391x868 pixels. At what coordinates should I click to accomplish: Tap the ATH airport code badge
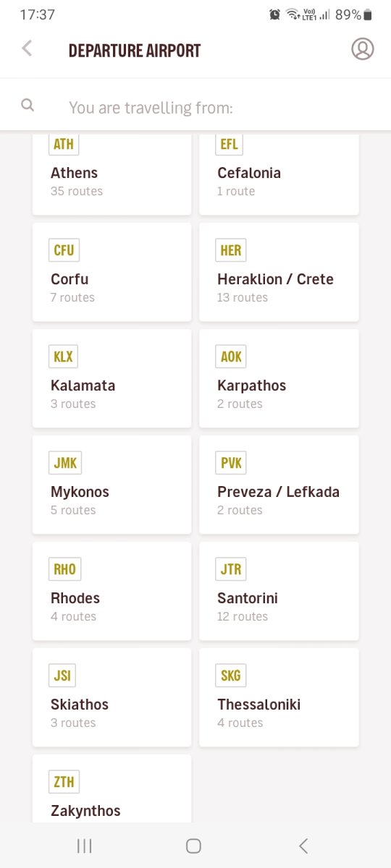pos(64,144)
